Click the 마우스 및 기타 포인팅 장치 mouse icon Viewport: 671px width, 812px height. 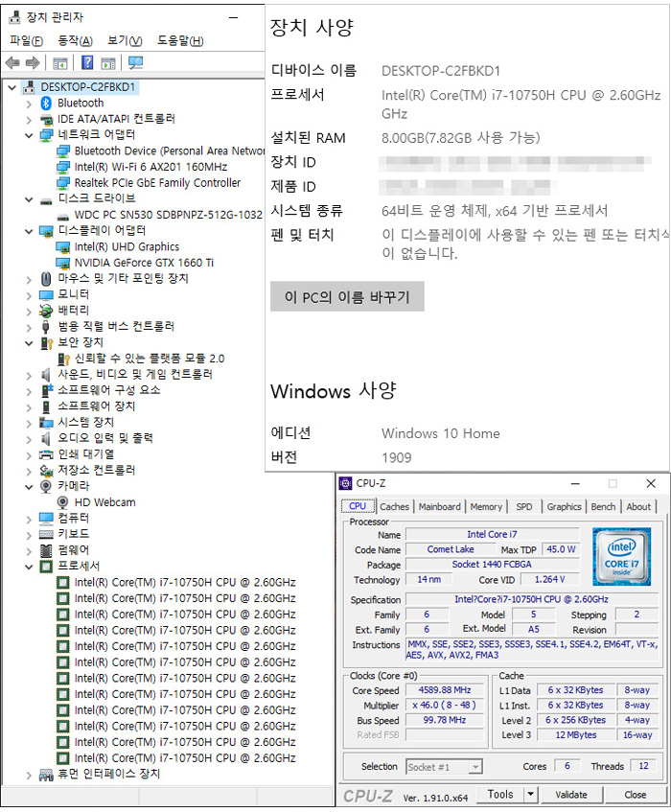[x=46, y=279]
